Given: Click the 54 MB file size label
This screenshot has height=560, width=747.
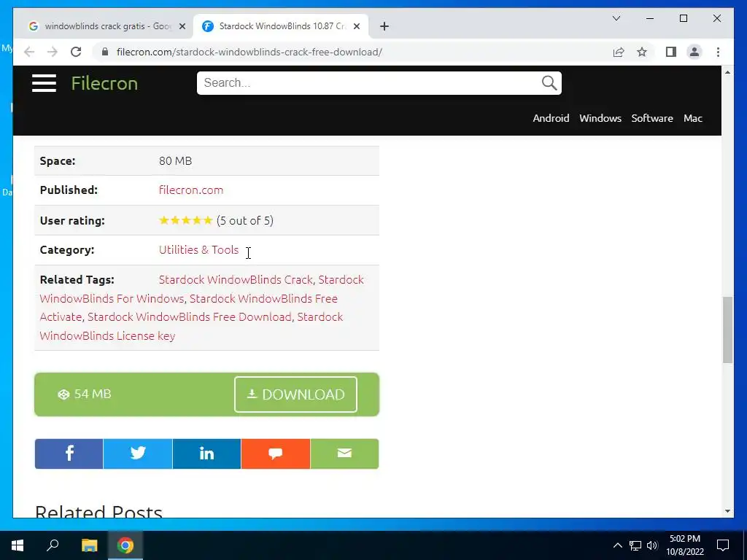Looking at the screenshot, I should click(x=93, y=394).
